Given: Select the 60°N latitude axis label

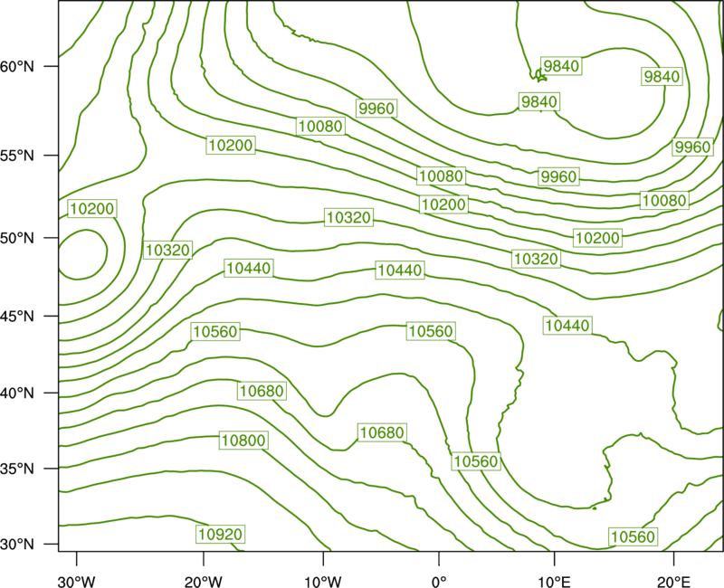Looking at the screenshot, I should coord(17,66).
